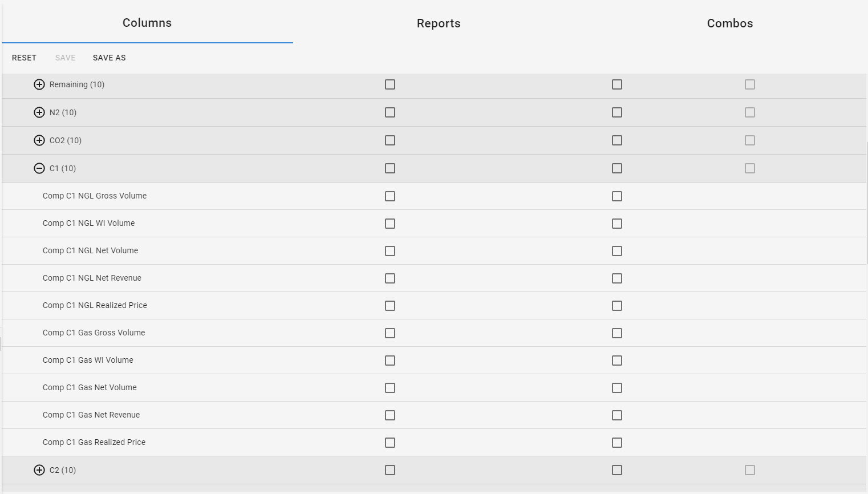This screenshot has height=494, width=868.
Task: Select the Comp C1 Gas Gross Volume label
Action: (94, 333)
